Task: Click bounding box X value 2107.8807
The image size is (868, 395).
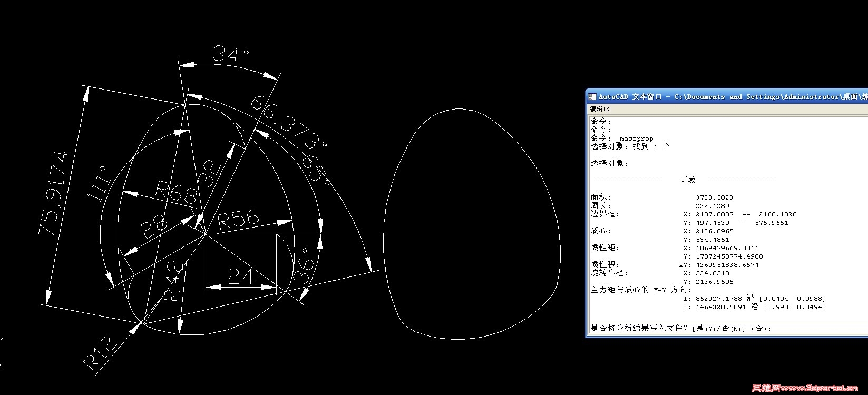Action: pos(714,214)
